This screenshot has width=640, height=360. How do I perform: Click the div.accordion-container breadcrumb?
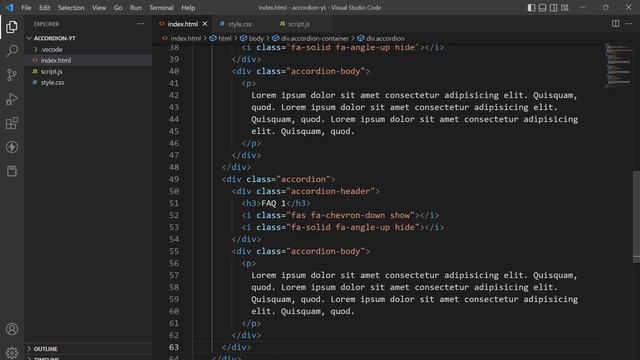pyautogui.click(x=311, y=38)
